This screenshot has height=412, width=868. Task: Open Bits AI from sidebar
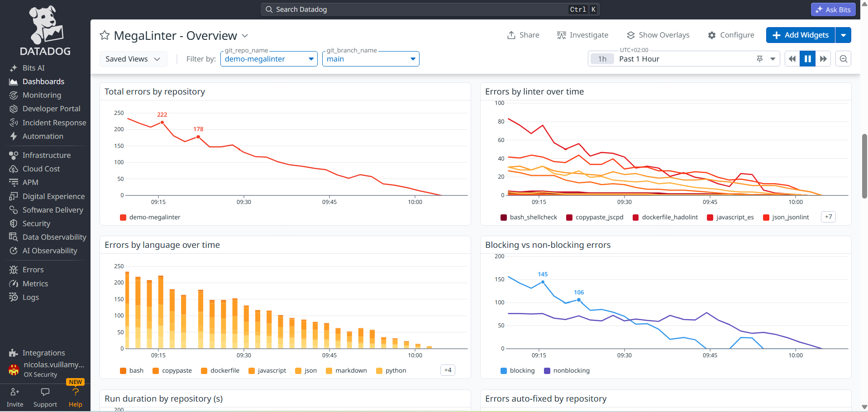(x=33, y=68)
